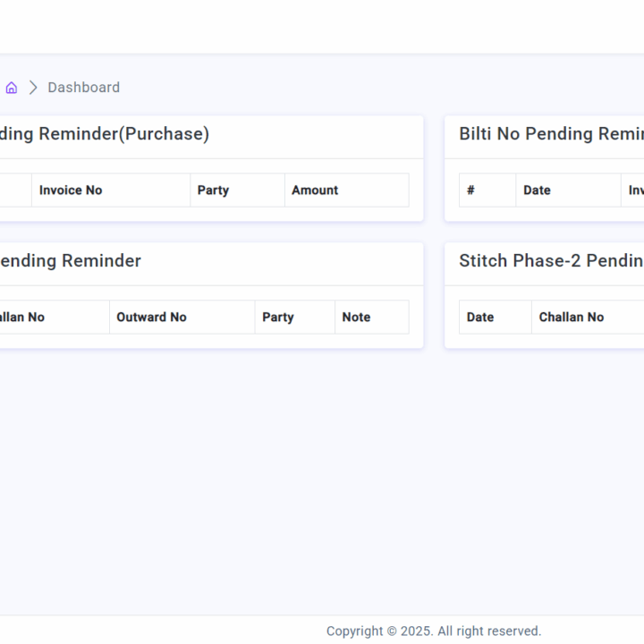Click the Bilti No Pending Reminder title
This screenshot has width=644, height=644.
click(x=551, y=134)
